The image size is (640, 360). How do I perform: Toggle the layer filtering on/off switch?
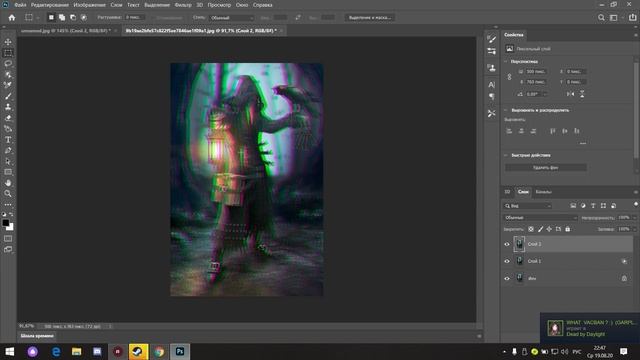636,204
